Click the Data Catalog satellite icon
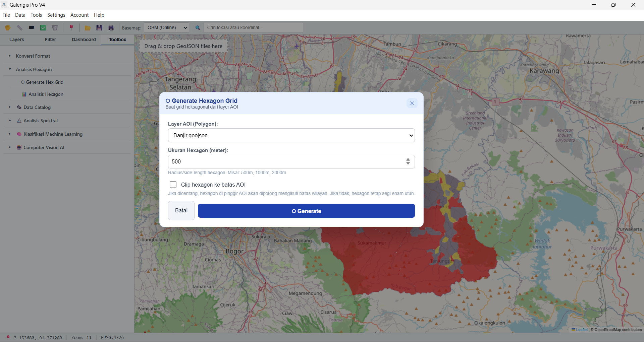644x342 pixels. click(19, 108)
